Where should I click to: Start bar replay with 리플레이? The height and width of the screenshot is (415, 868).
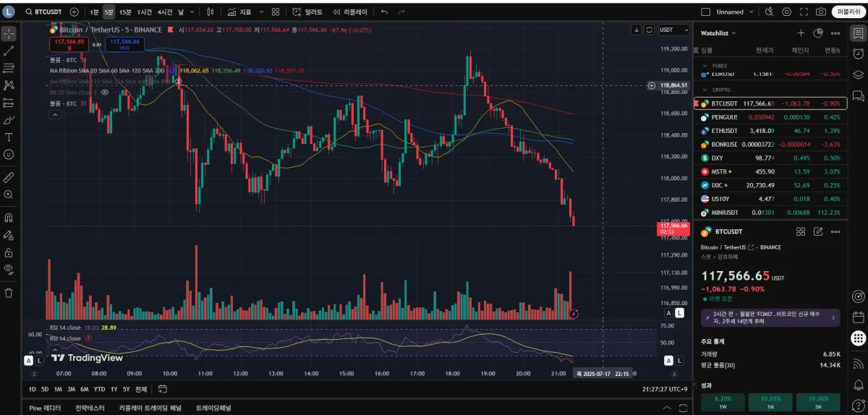[350, 12]
